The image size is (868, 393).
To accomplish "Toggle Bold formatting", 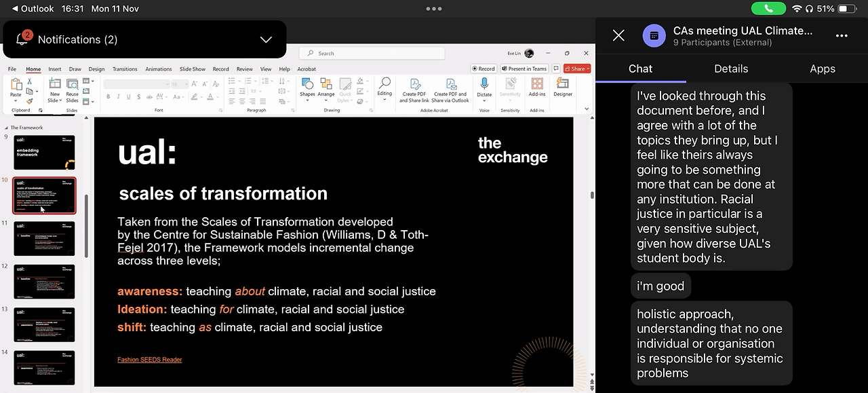I will point(108,97).
